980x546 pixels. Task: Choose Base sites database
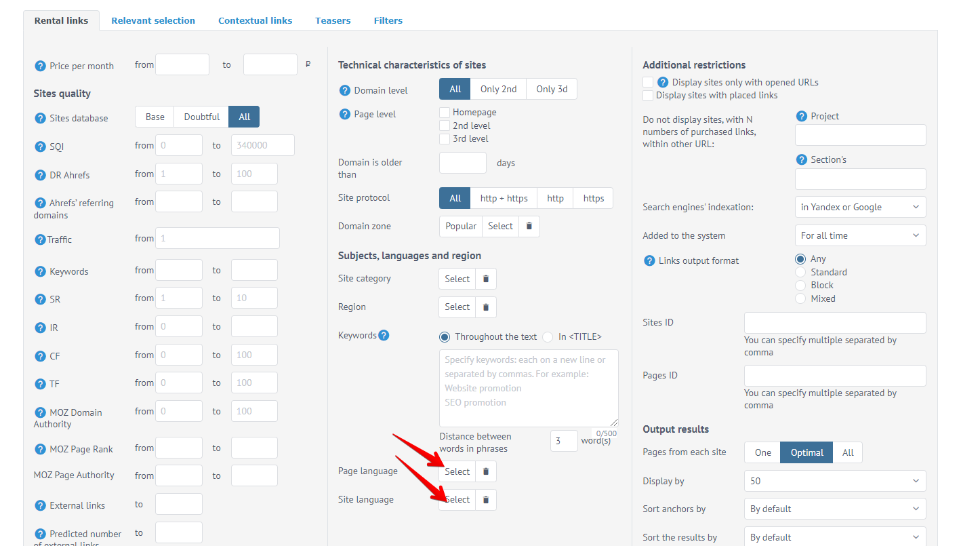(155, 117)
